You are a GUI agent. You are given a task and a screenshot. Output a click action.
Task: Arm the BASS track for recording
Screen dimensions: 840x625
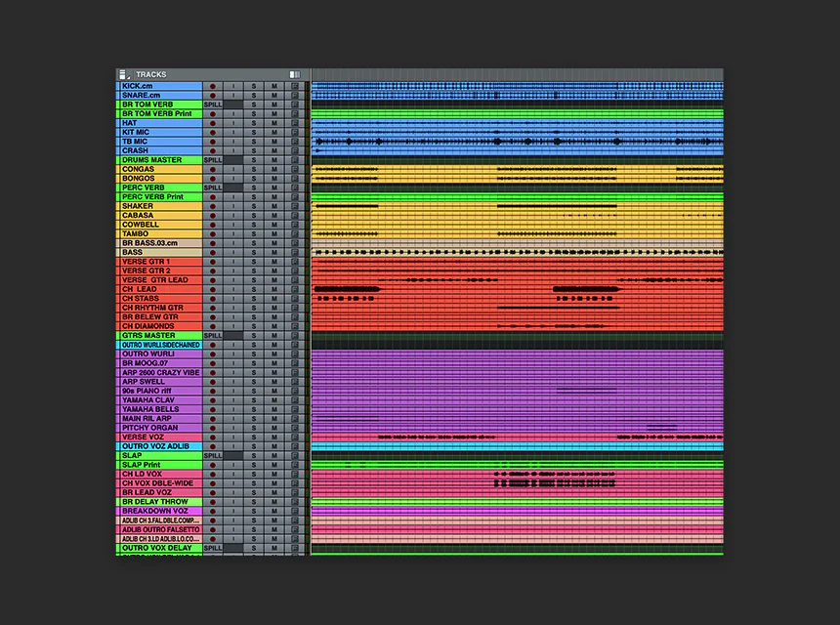213,252
